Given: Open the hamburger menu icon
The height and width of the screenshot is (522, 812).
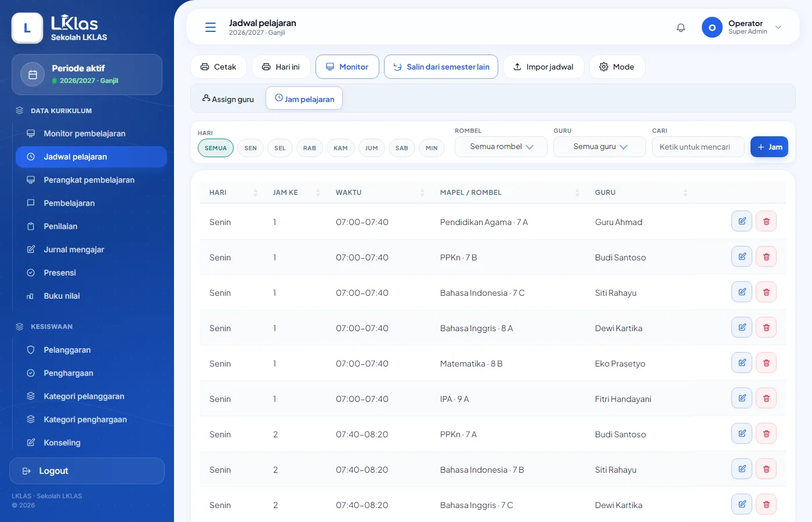Looking at the screenshot, I should click(211, 27).
